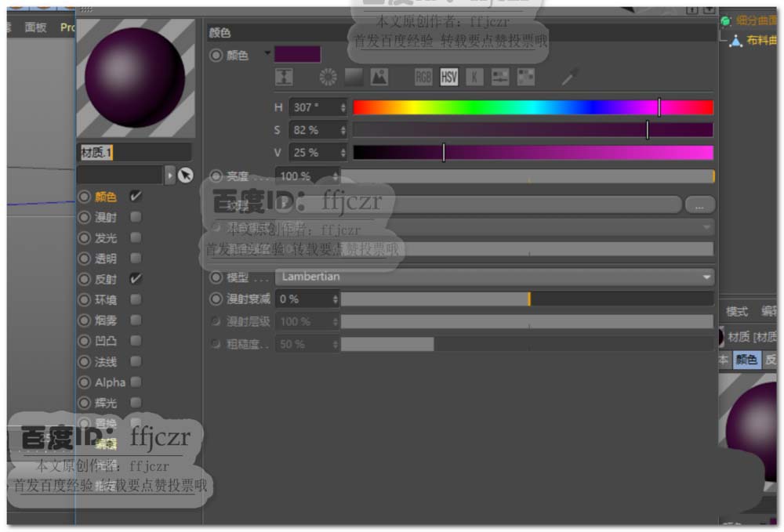This screenshot has height=532, width=784.
Task: Click the 漫射衰减 slider bar
Action: pos(528,299)
